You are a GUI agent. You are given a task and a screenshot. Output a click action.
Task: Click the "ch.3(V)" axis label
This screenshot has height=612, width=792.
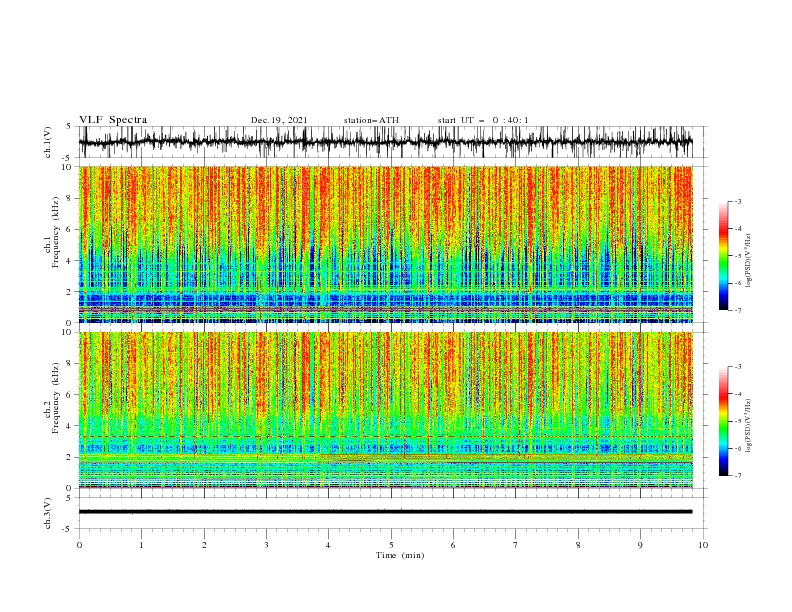pos(48,513)
